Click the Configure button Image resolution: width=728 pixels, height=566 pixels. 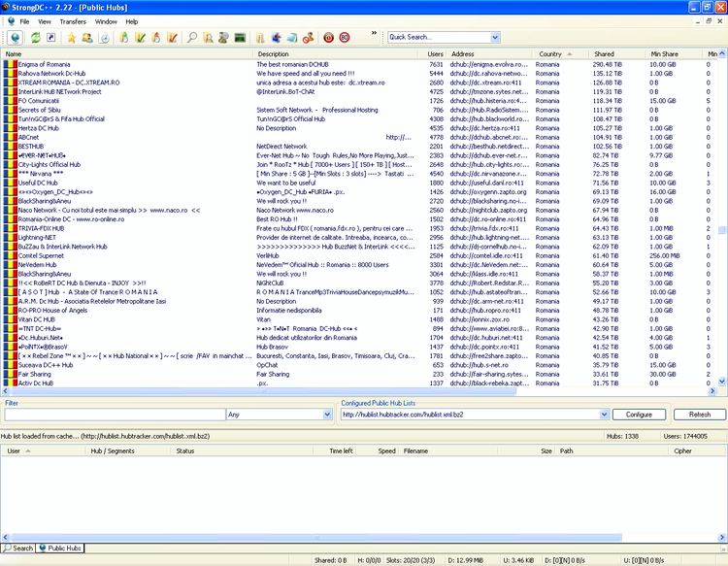(639, 415)
